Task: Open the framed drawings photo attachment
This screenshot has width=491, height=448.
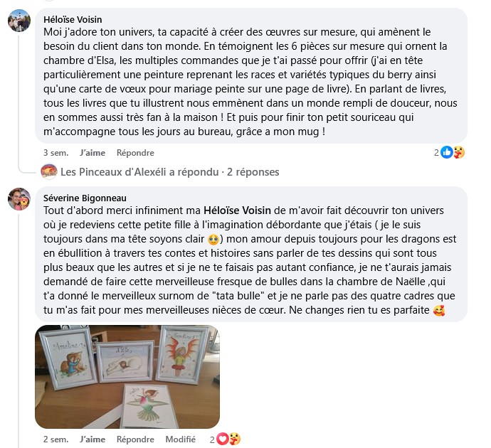Action: 127,377
